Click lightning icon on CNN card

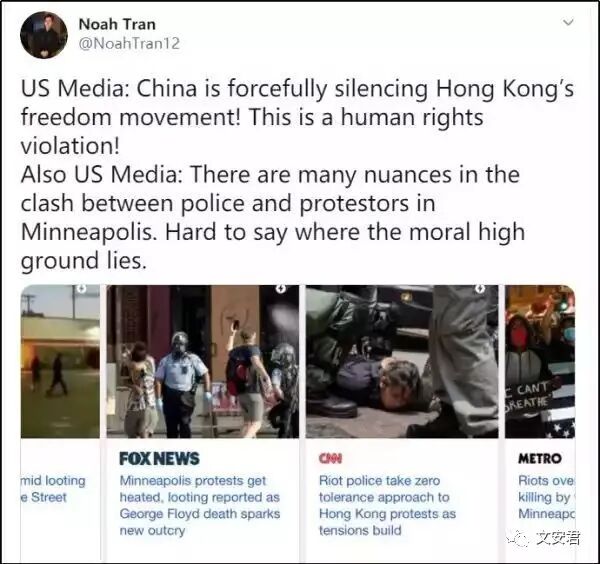click(480, 289)
